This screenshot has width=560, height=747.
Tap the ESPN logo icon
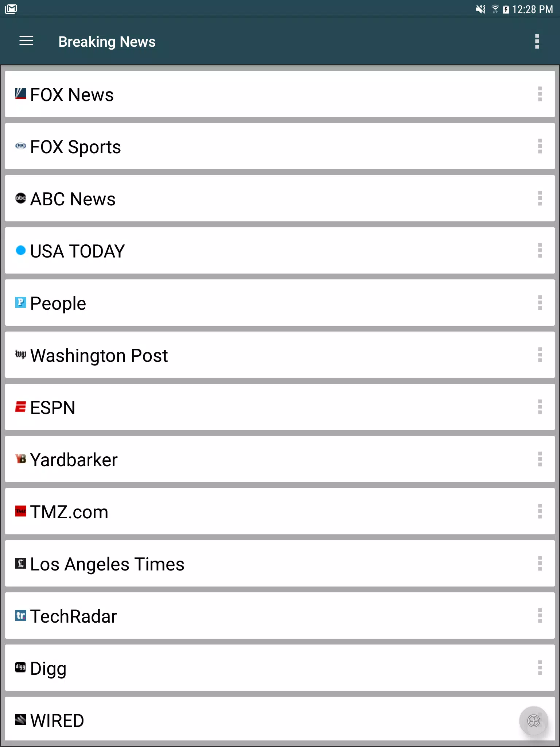[x=21, y=407]
